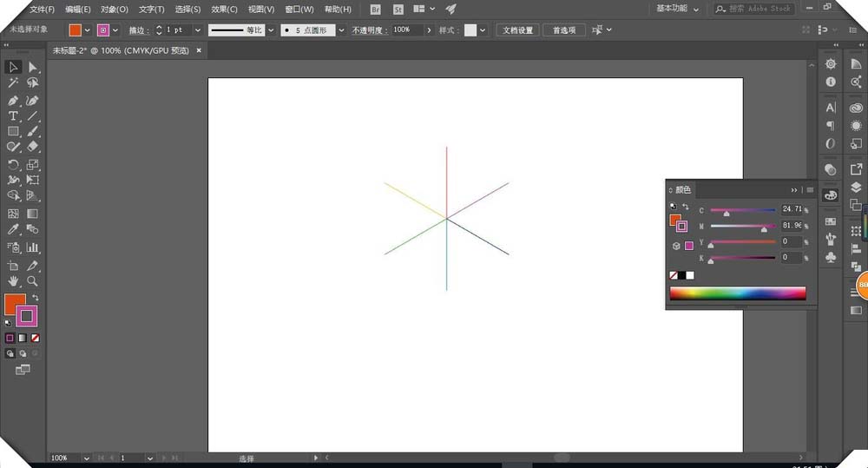Set paint mode to Color in toolbar
Screen dimensions: 868x468
[x=10, y=338]
